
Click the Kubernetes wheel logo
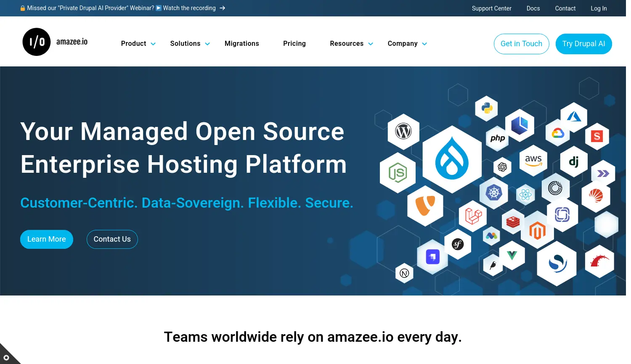[493, 193]
